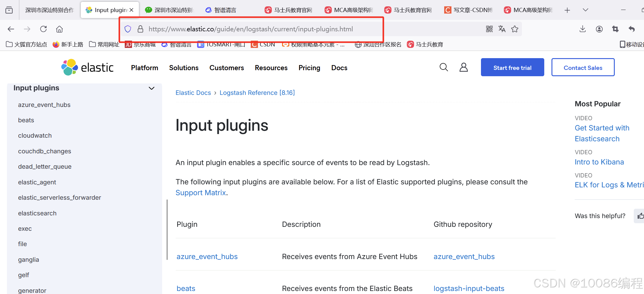Open the account profile icon in toolbar
The height and width of the screenshot is (294, 644).
pyautogui.click(x=599, y=29)
